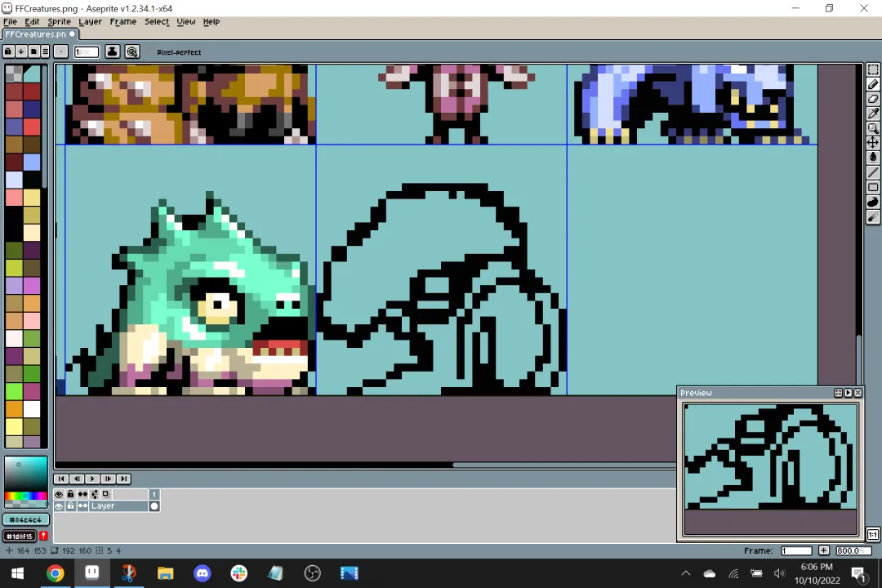
Task: Go to the next frame
Action: pos(108,479)
